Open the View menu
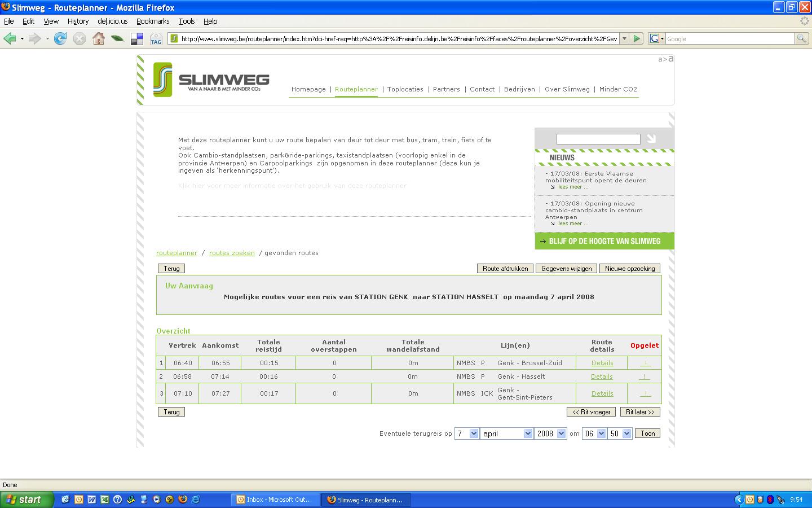812x508 pixels. (51, 21)
